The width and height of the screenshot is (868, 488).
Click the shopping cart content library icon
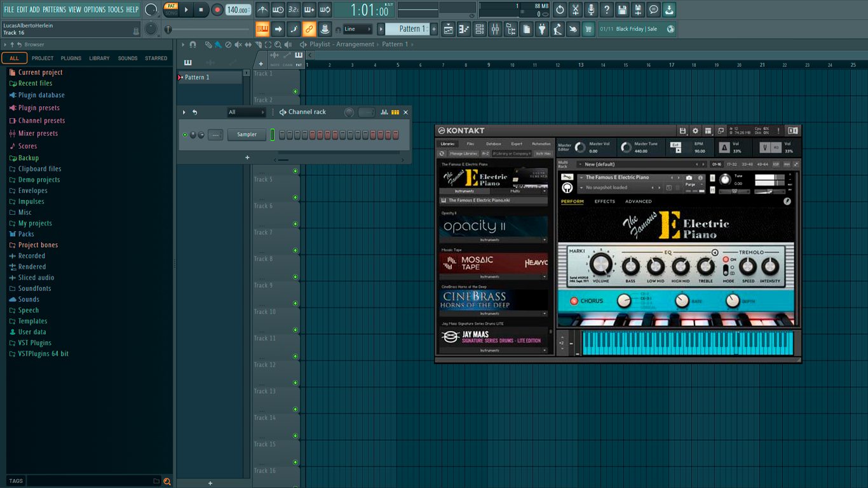pyautogui.click(x=588, y=29)
